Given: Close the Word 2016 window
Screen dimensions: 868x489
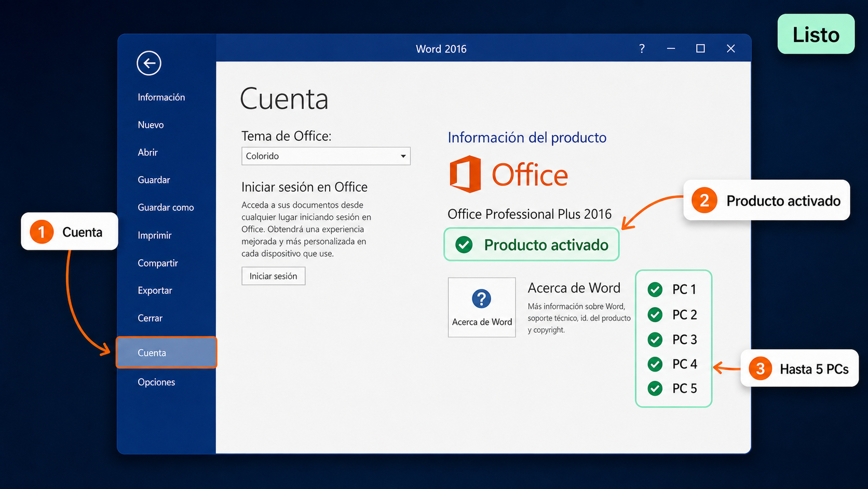Looking at the screenshot, I should click(x=730, y=48).
